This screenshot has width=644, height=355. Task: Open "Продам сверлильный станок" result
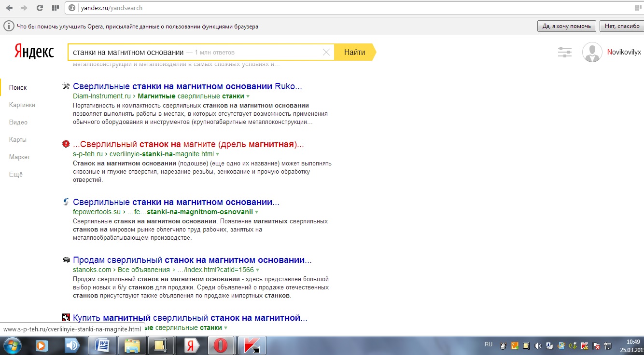[192, 260]
